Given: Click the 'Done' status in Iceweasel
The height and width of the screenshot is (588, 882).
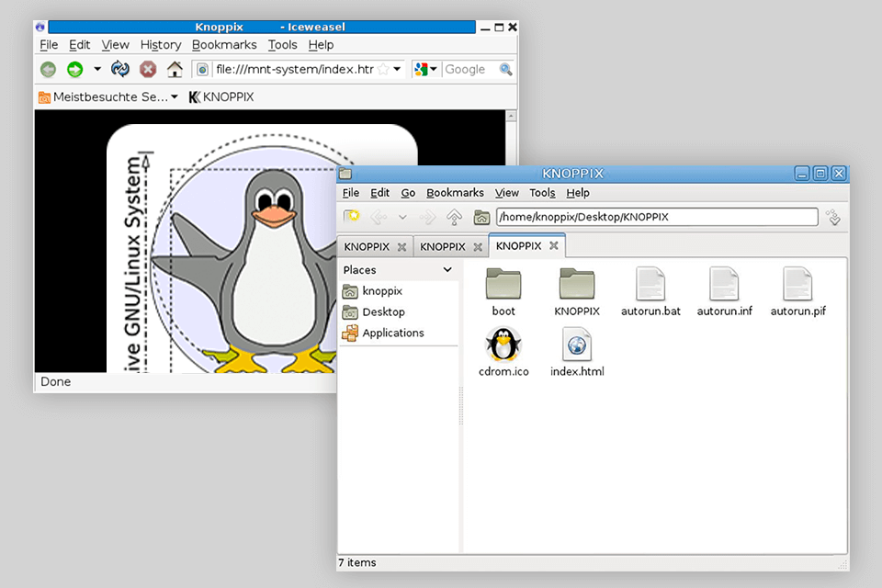Looking at the screenshot, I should pos(56,381).
